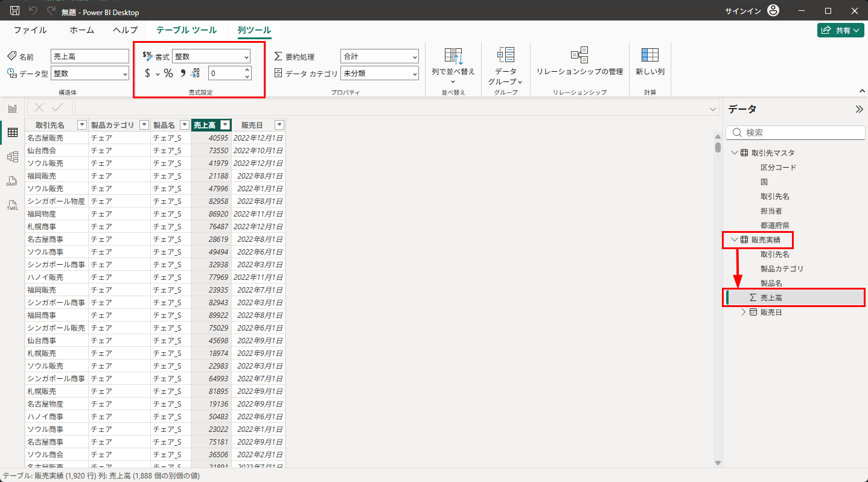Switch to the テーブル ツール tab
Viewport: 868px width, 482px height.
[x=187, y=30]
